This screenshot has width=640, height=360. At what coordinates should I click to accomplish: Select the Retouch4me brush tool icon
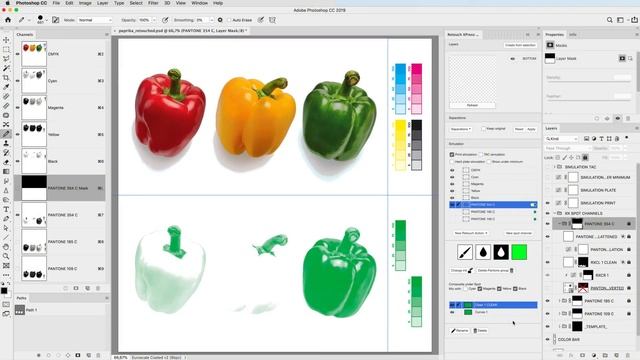tap(464, 252)
